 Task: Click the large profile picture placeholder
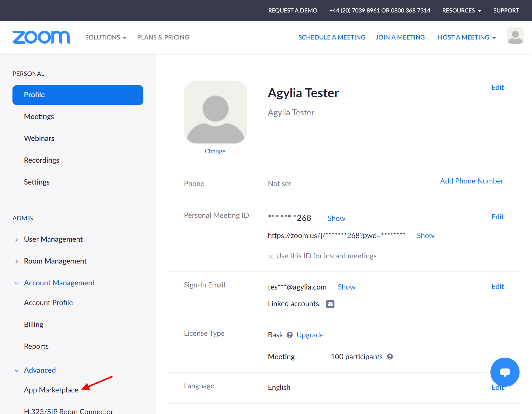(215, 112)
